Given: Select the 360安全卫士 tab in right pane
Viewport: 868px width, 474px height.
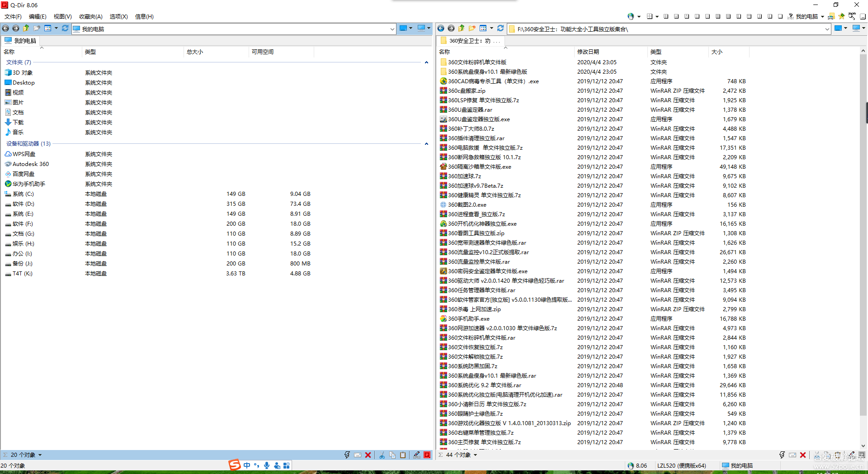Looking at the screenshot, I should click(471, 41).
